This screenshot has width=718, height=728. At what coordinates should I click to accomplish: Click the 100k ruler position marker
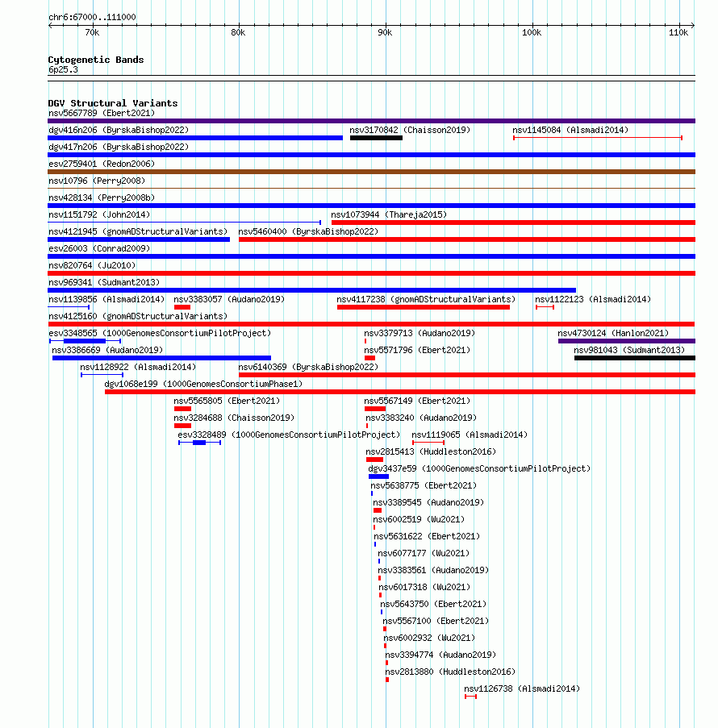pos(532,32)
